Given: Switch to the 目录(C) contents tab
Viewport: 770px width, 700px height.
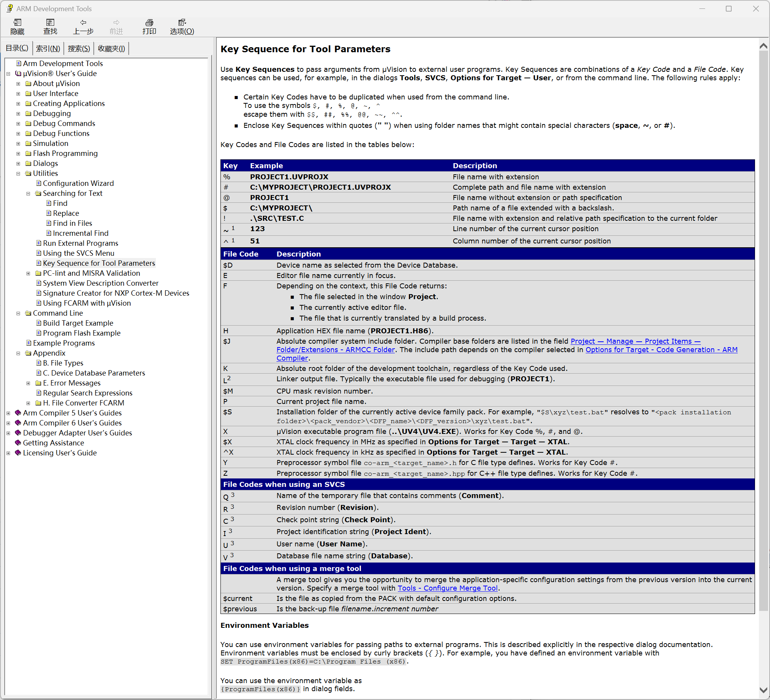Looking at the screenshot, I should pyautogui.click(x=17, y=48).
